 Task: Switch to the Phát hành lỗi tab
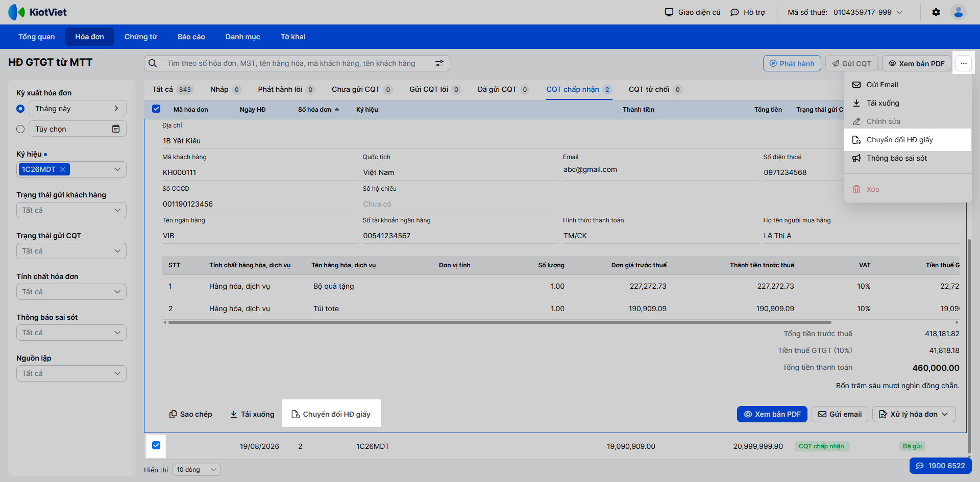click(x=286, y=89)
